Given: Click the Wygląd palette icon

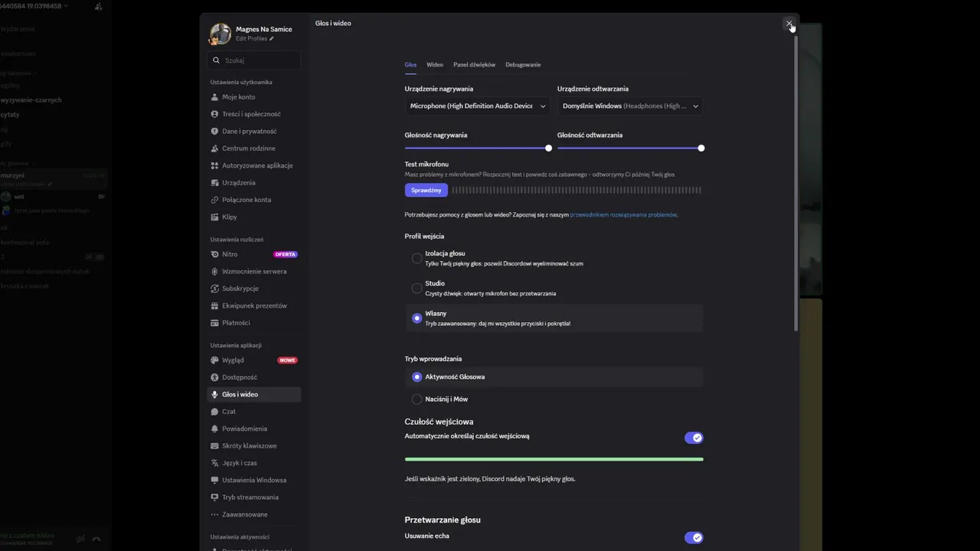Looking at the screenshot, I should coord(215,360).
